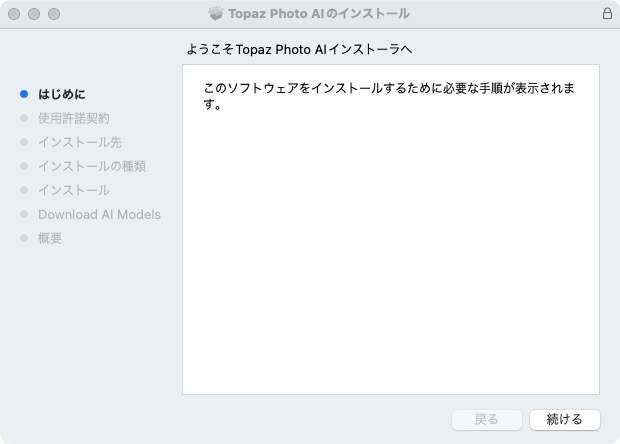Select the はじめに step in sidebar

click(x=62, y=94)
